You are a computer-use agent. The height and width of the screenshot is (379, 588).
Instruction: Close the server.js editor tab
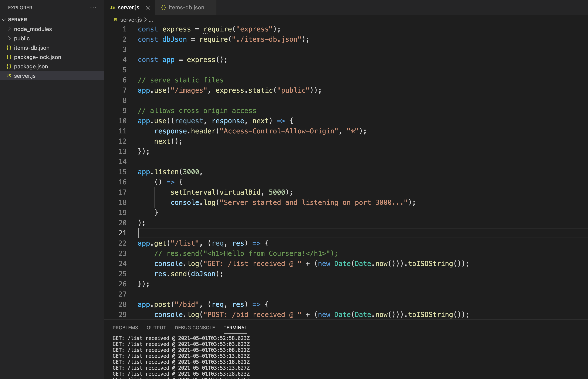pos(148,8)
